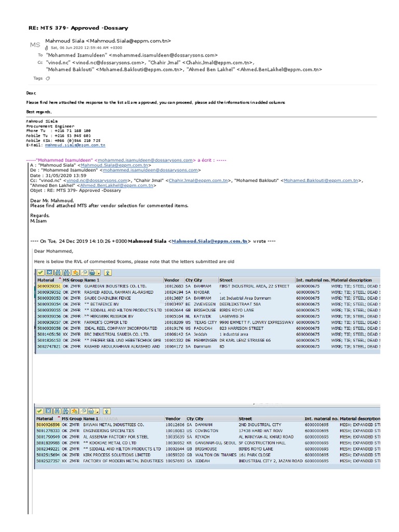Select BRC INDUSTRIAL SAUDIA CO. LTD. row
Viewport: 399px width, 532px height.
click(208, 334)
